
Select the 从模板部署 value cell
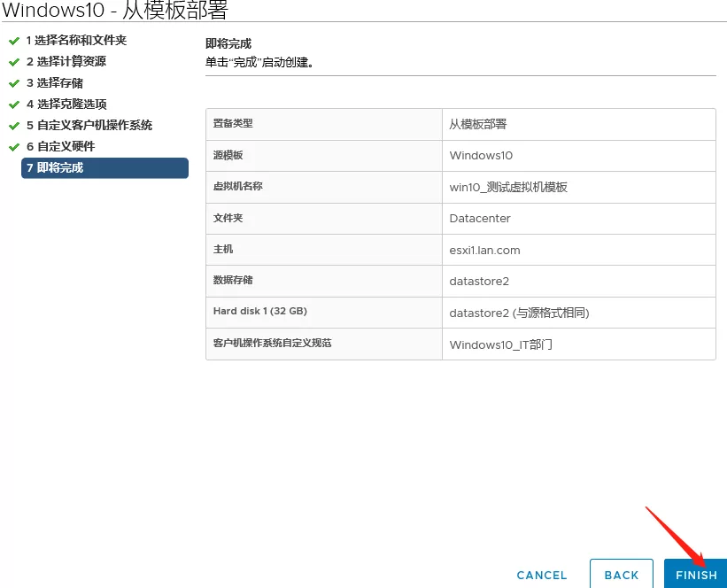point(478,124)
